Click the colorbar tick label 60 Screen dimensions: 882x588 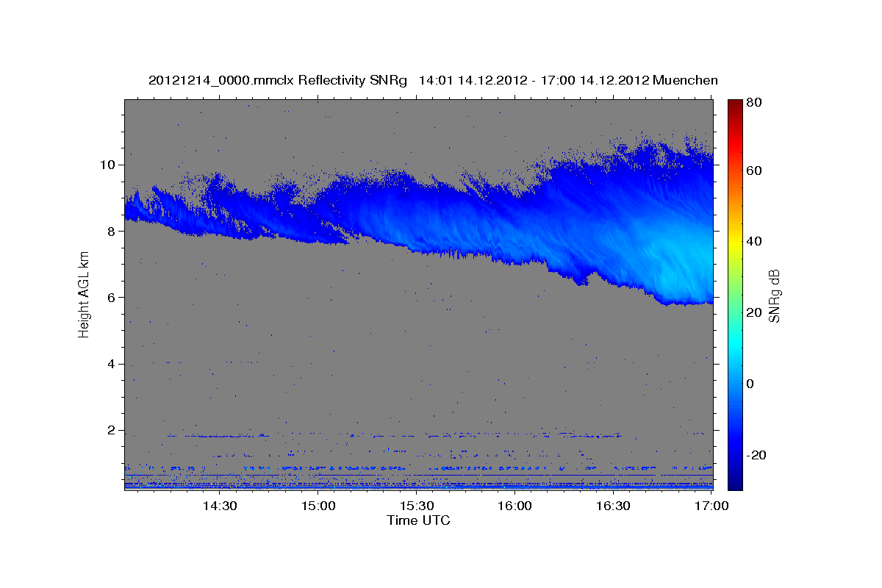(x=753, y=171)
